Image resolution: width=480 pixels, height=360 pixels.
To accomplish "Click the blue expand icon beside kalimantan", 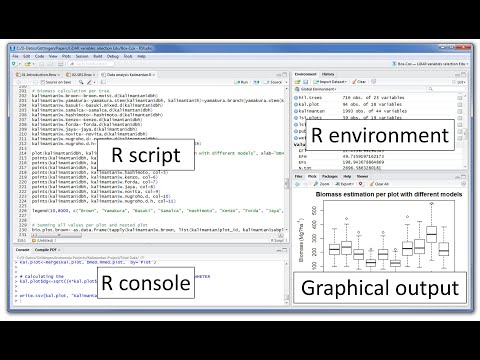I will (x=296, y=111).
